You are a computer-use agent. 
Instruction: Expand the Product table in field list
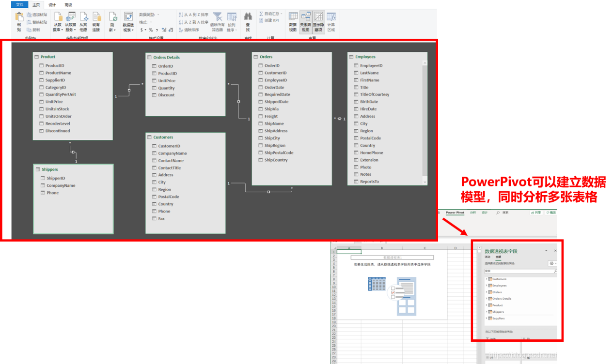click(487, 305)
